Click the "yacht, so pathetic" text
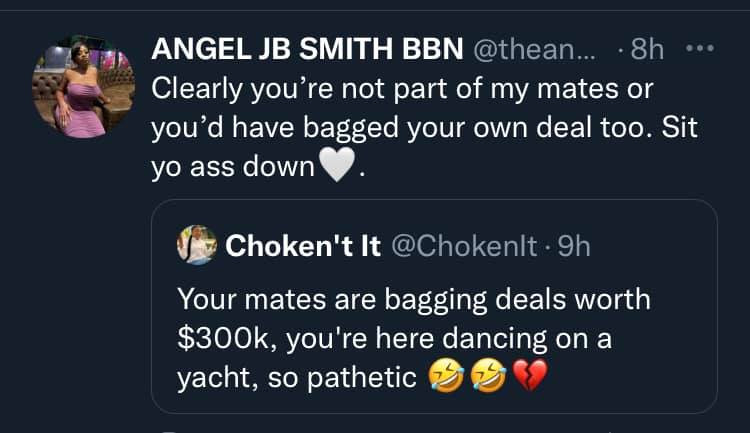 [297, 378]
